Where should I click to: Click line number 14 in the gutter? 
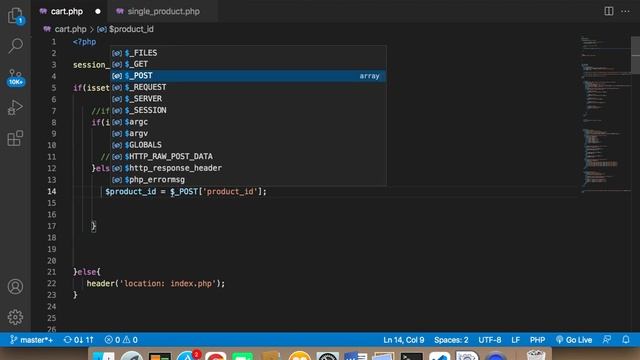point(51,191)
